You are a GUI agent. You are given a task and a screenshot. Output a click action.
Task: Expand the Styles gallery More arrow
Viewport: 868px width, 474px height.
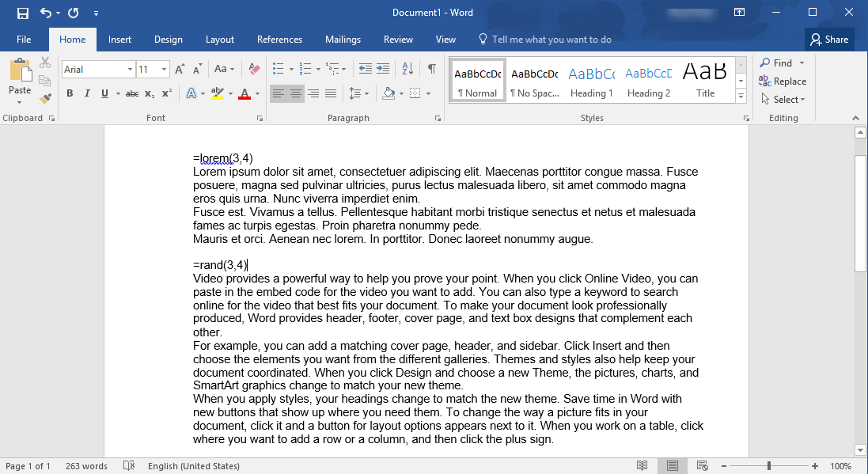pos(741,97)
